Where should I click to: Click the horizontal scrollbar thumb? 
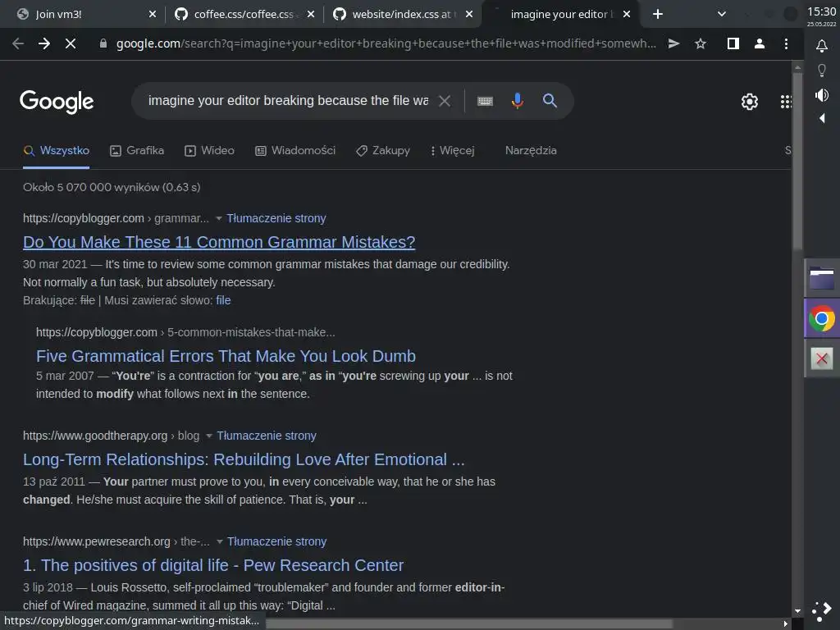pos(468,624)
